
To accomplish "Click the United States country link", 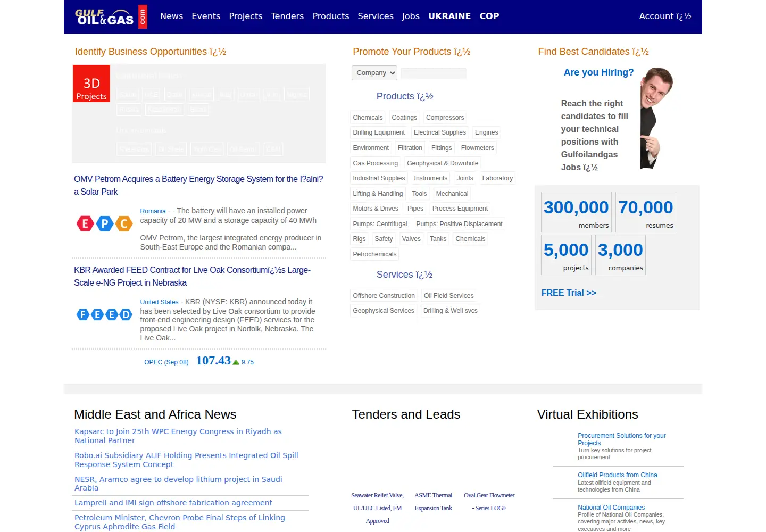I will (160, 302).
